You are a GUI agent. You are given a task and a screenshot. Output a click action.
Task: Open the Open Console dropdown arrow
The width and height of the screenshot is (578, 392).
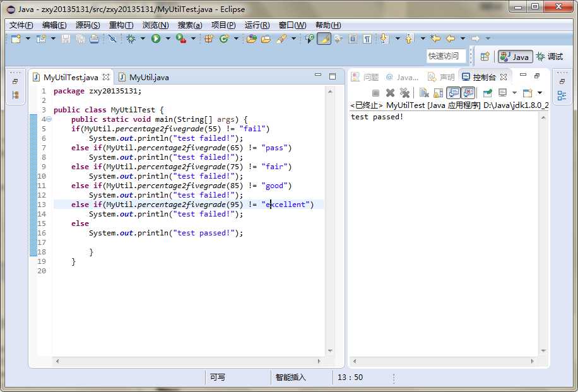540,93
